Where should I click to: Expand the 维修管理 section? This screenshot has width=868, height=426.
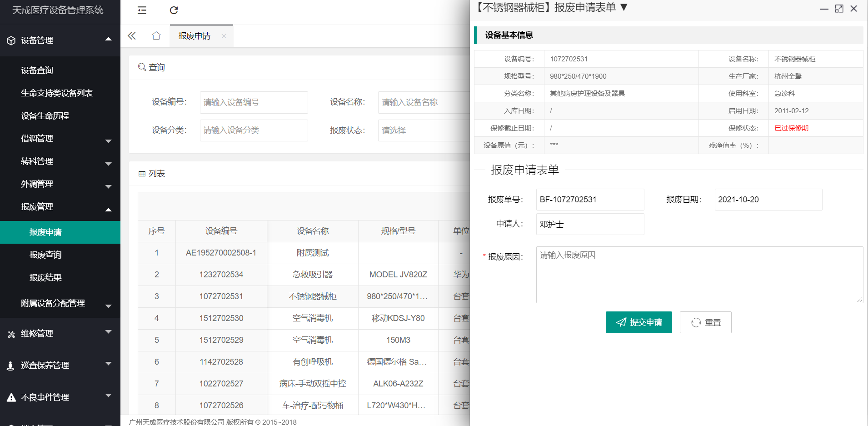click(x=108, y=332)
